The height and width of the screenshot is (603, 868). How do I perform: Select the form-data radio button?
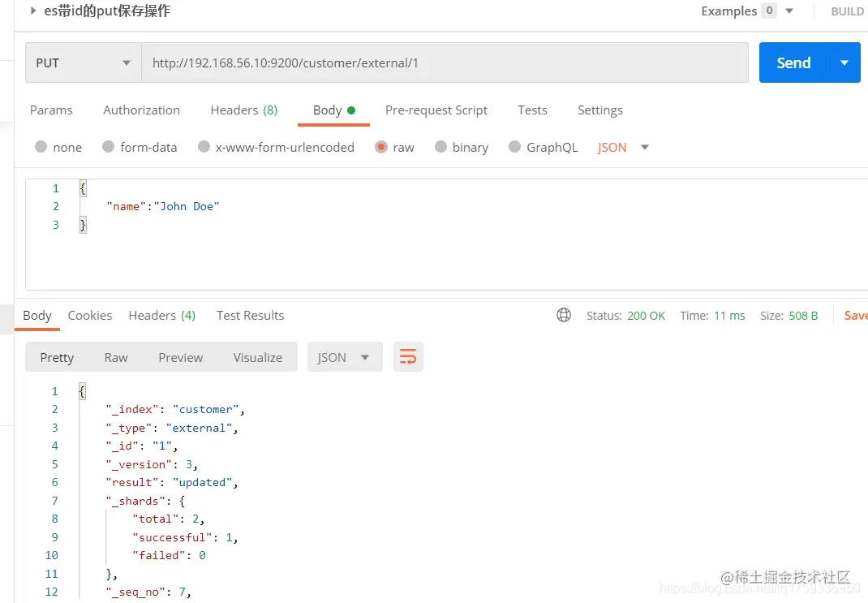(109, 147)
